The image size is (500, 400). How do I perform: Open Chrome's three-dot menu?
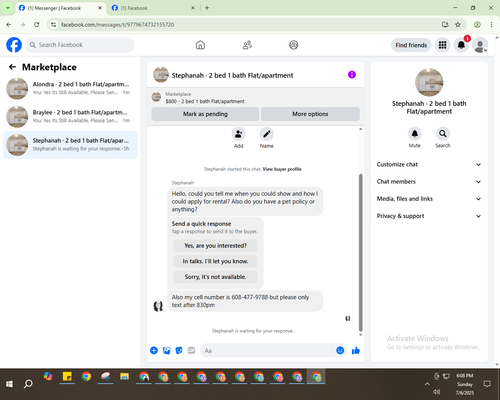tap(491, 25)
